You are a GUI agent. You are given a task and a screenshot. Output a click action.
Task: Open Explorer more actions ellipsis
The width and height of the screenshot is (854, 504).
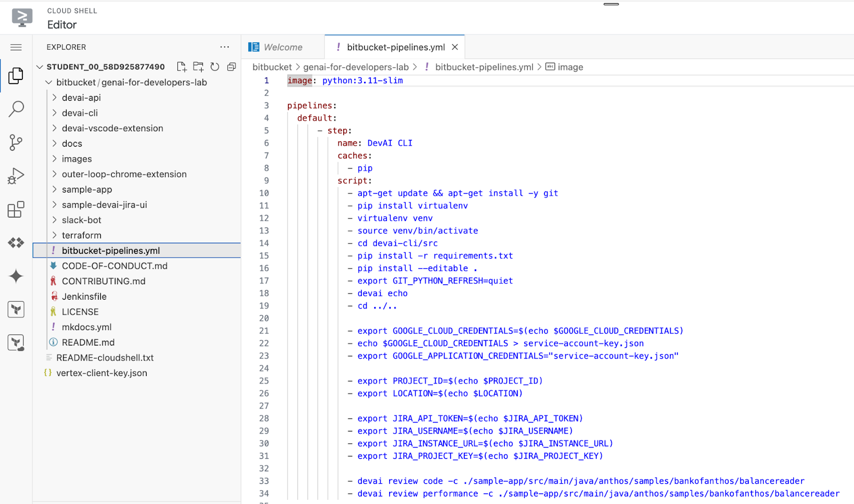tap(225, 47)
